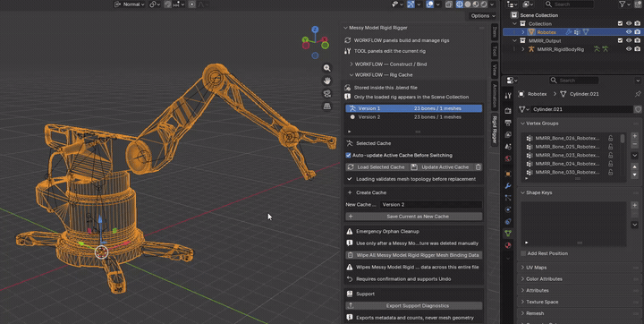Click the Update Active Cache button
Image resolution: width=644 pixels, height=324 pixels.
pyautogui.click(x=442, y=167)
